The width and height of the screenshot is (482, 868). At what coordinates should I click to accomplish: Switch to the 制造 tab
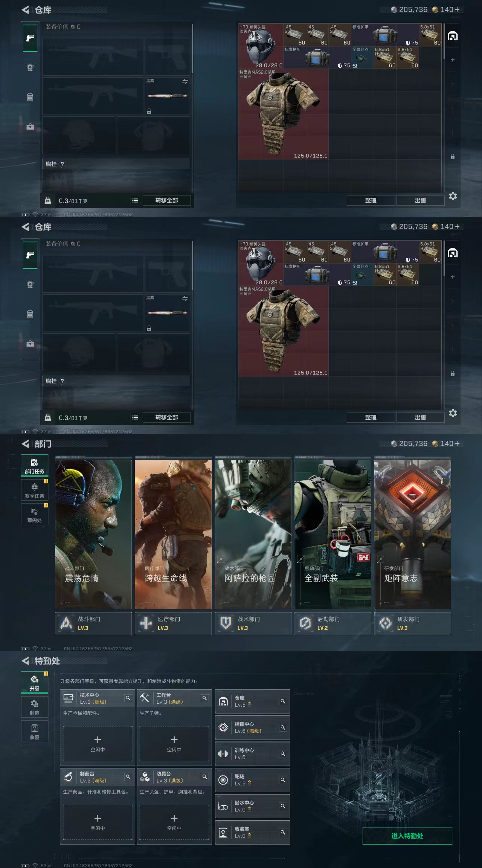[34, 707]
